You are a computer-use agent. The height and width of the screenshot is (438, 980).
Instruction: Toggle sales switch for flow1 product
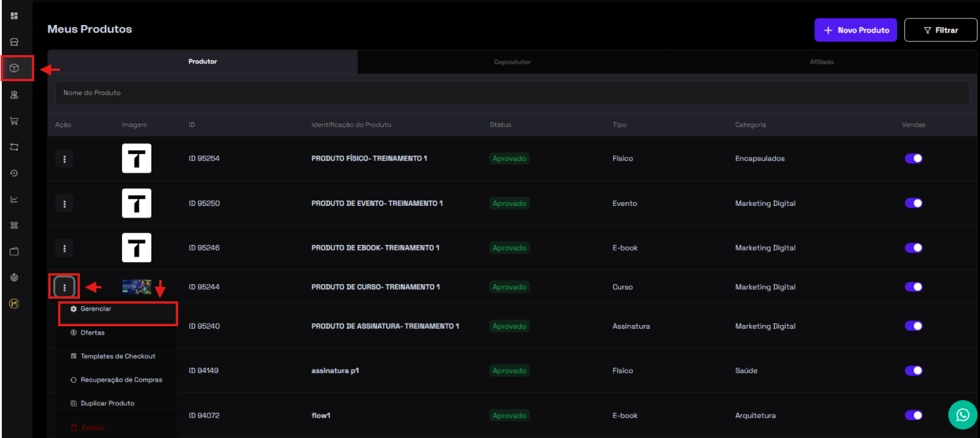tap(913, 415)
